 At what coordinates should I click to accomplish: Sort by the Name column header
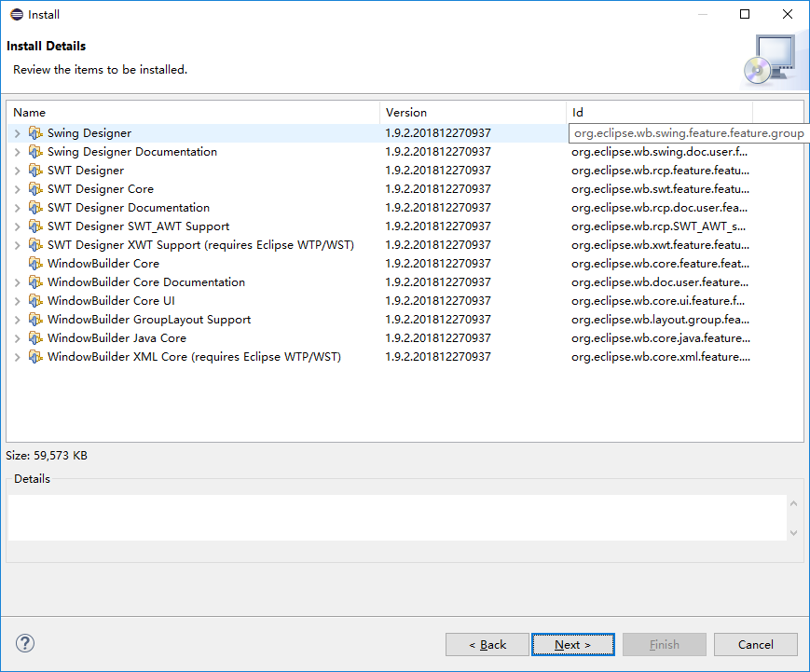pyautogui.click(x=193, y=113)
